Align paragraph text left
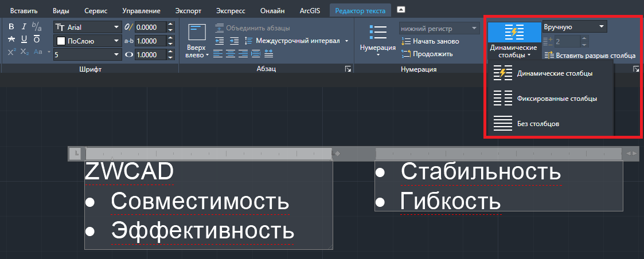This screenshot has width=644, height=259. coord(218,53)
